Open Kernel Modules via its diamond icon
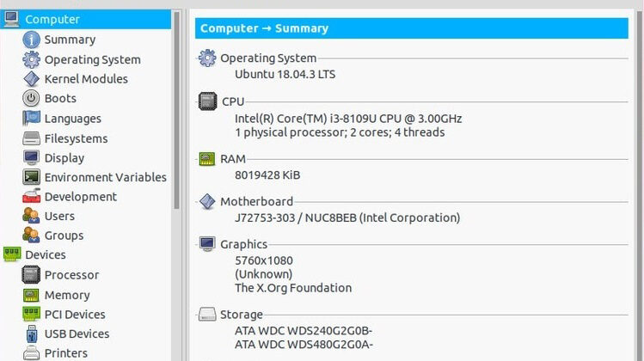 (x=31, y=79)
